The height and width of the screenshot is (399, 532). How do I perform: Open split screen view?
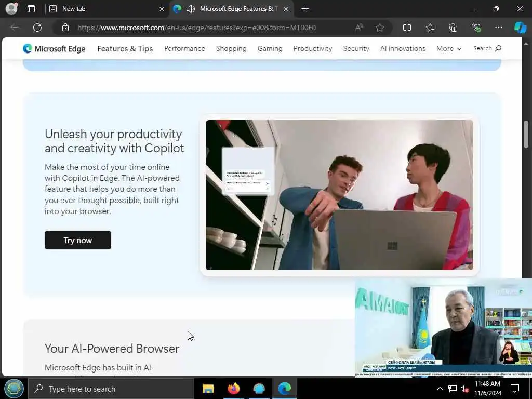coord(407,28)
